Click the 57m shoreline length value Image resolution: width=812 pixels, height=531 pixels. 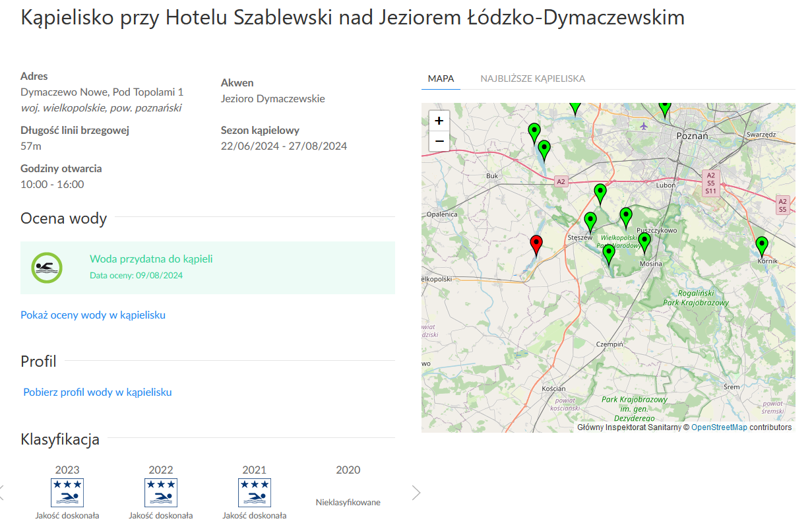31,146
